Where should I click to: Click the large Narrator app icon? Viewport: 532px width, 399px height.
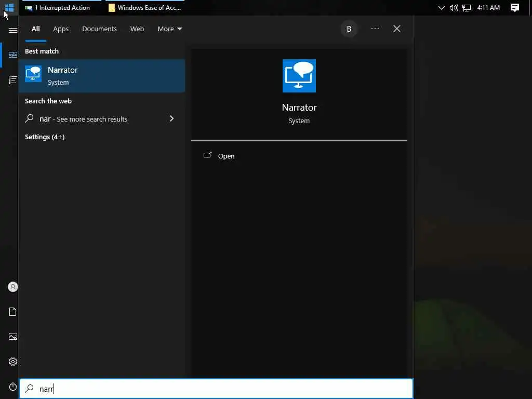tap(299, 76)
